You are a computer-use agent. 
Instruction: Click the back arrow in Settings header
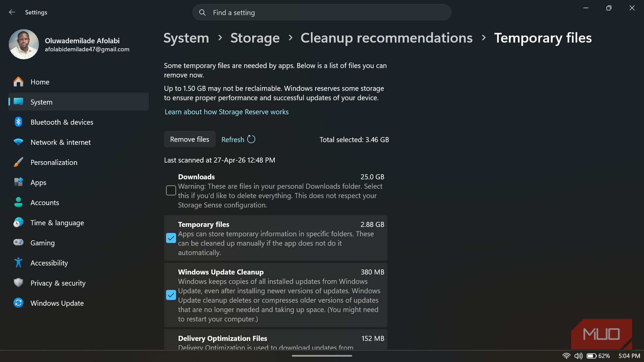point(12,12)
